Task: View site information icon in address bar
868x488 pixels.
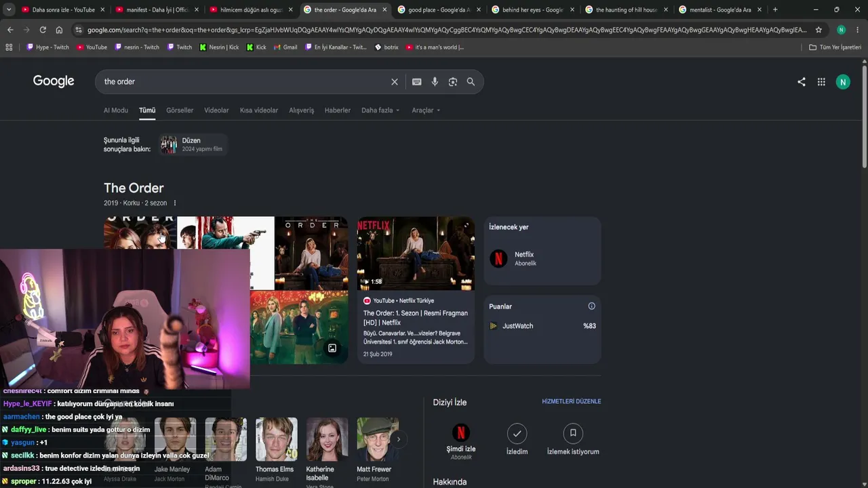Action: (x=79, y=30)
